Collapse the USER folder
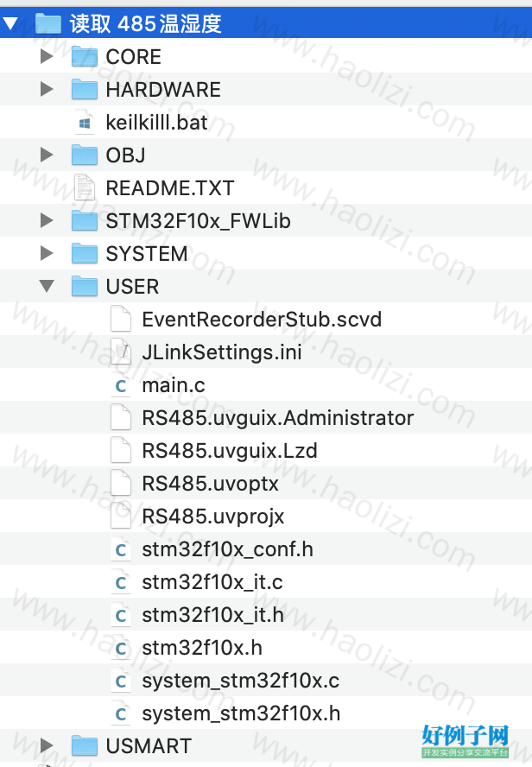Screen dimensions: 532x767 pyautogui.click(x=47, y=286)
